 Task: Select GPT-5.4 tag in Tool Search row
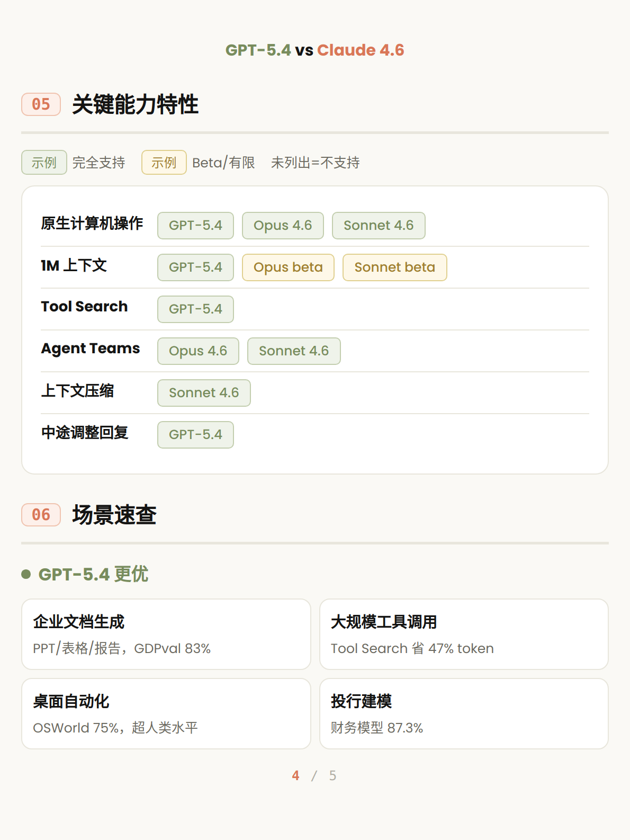pos(195,309)
